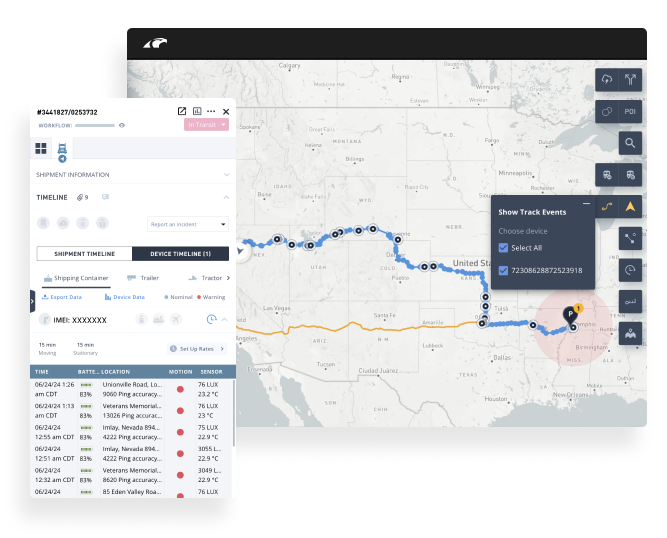Open the map layers style tool
Image resolution: width=667 pixels, height=538 pixels.
pyautogui.click(x=630, y=334)
